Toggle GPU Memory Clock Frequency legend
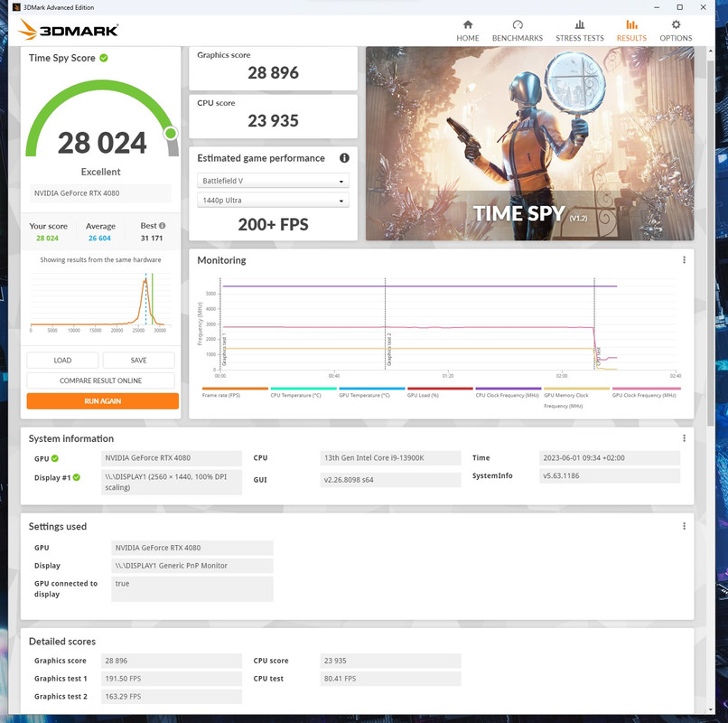This screenshot has width=728, height=723. tap(576, 398)
